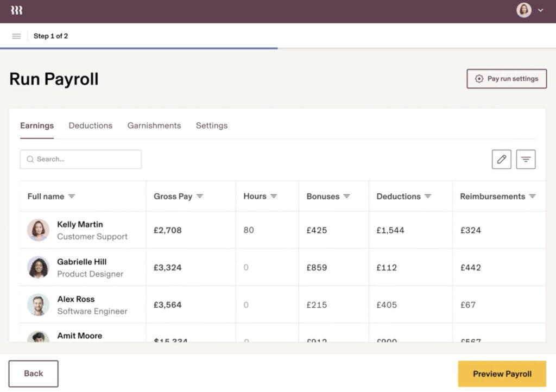Switch to the Deductions tab
Image resolution: width=556 pixels, height=392 pixels.
click(90, 125)
